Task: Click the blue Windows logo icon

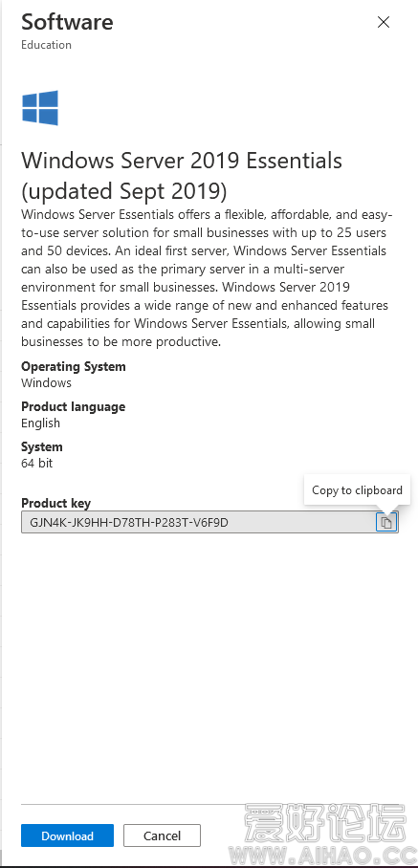Action: coord(40,107)
